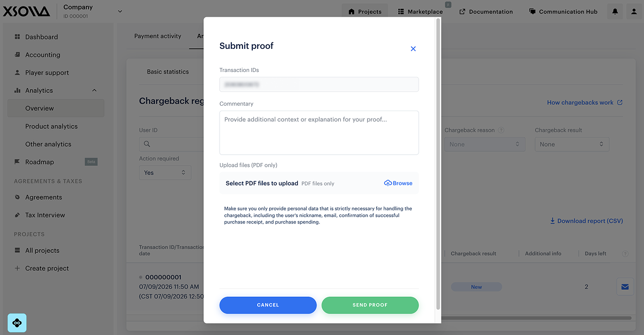Click the Chargeback reason help icon
The height and width of the screenshot is (335, 644).
click(x=501, y=130)
